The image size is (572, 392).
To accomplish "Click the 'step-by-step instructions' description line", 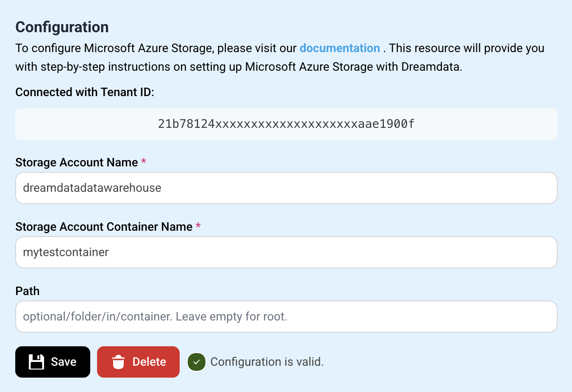I will [x=239, y=67].
